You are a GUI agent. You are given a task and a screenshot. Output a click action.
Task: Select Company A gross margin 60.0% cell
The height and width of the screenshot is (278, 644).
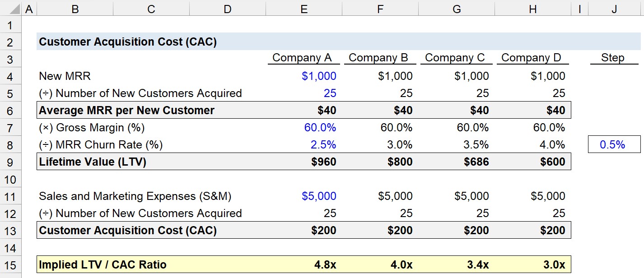304,128
